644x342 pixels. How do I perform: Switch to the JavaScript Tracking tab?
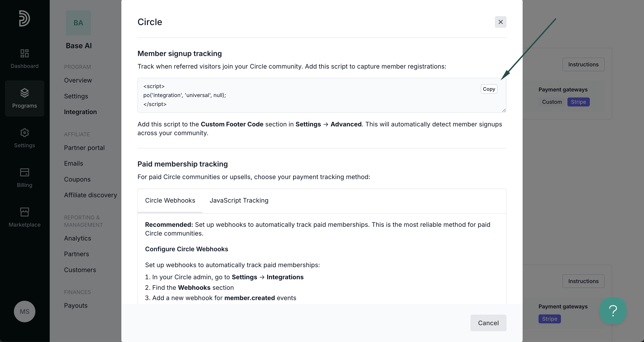point(239,200)
